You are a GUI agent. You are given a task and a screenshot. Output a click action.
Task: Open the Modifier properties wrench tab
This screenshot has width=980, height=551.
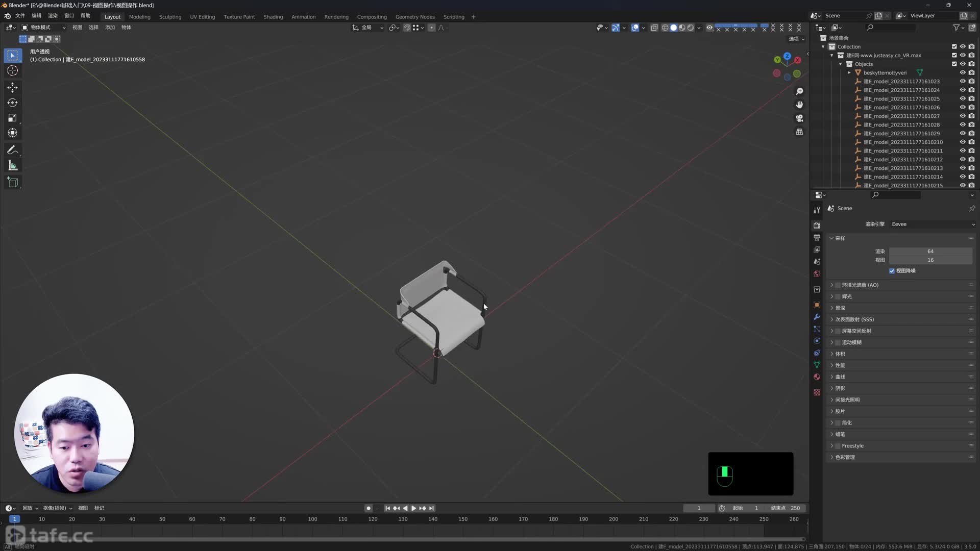[x=817, y=317]
